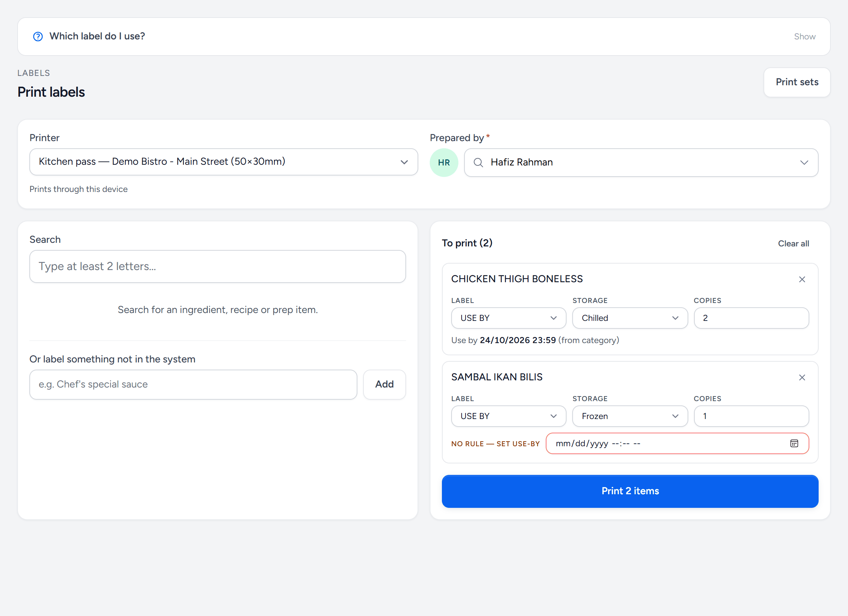Click the search magnifier in Prepared by

click(x=478, y=162)
